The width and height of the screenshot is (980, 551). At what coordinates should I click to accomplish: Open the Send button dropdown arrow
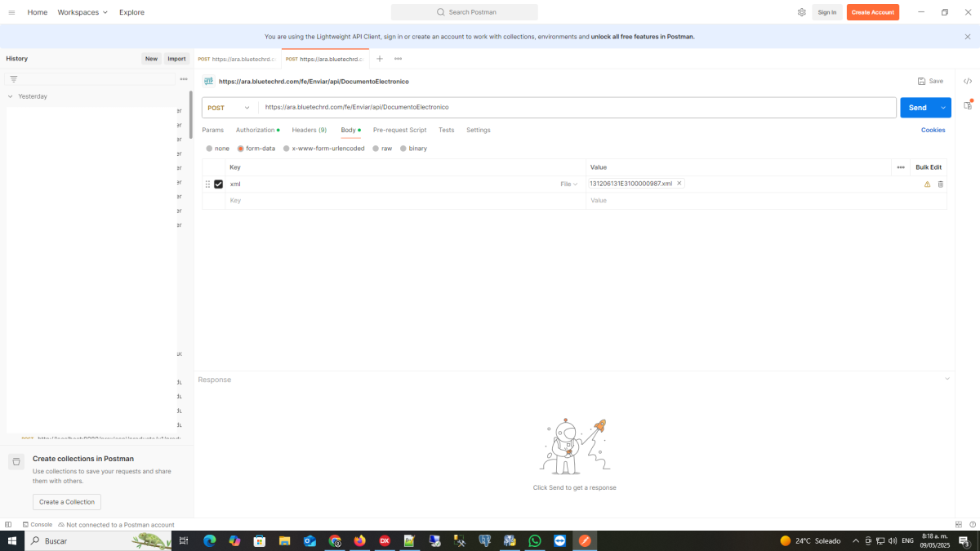pos(944,108)
